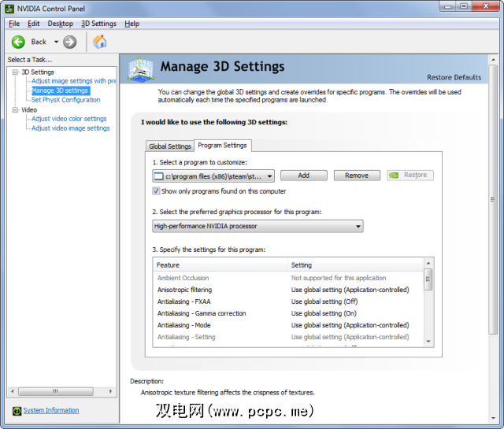Open the File menu
The height and width of the screenshot is (429, 504).
[x=14, y=24]
